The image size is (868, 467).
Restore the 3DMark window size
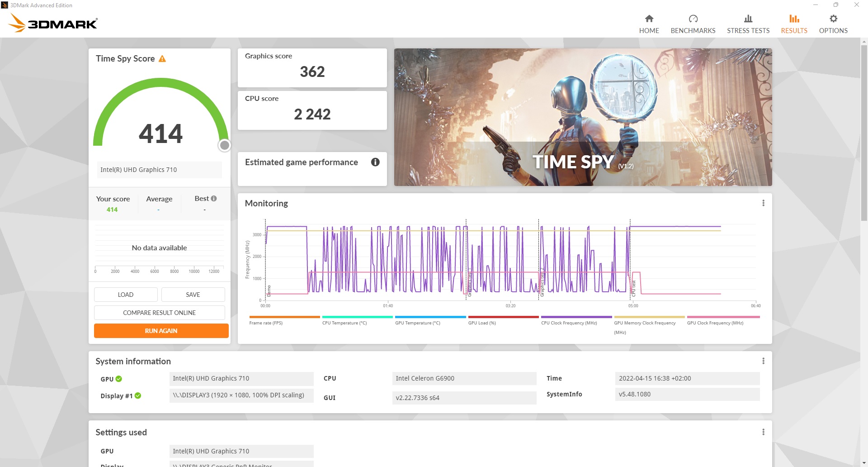835,5
